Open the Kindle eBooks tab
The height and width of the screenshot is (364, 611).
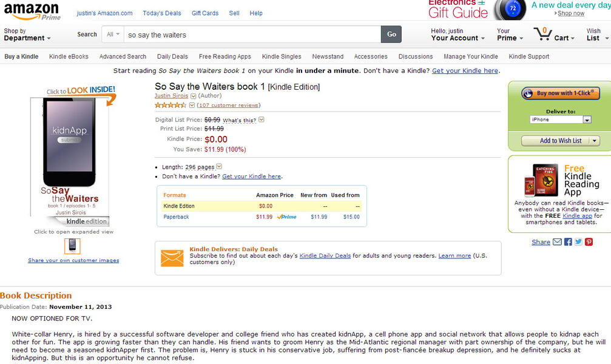click(69, 56)
